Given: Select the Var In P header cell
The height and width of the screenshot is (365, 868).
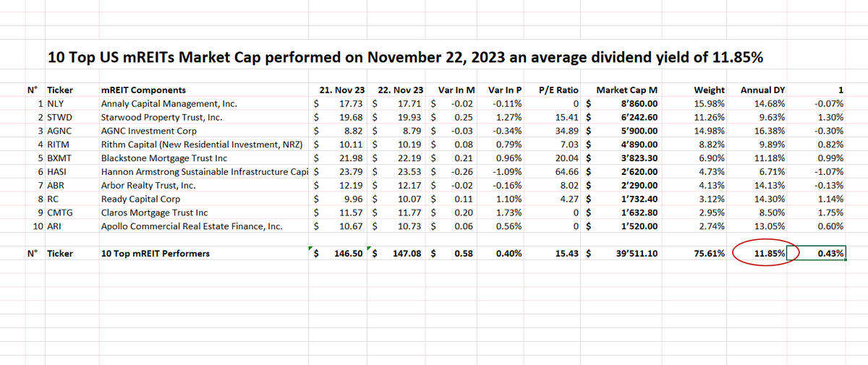Looking at the screenshot, I should [506, 90].
